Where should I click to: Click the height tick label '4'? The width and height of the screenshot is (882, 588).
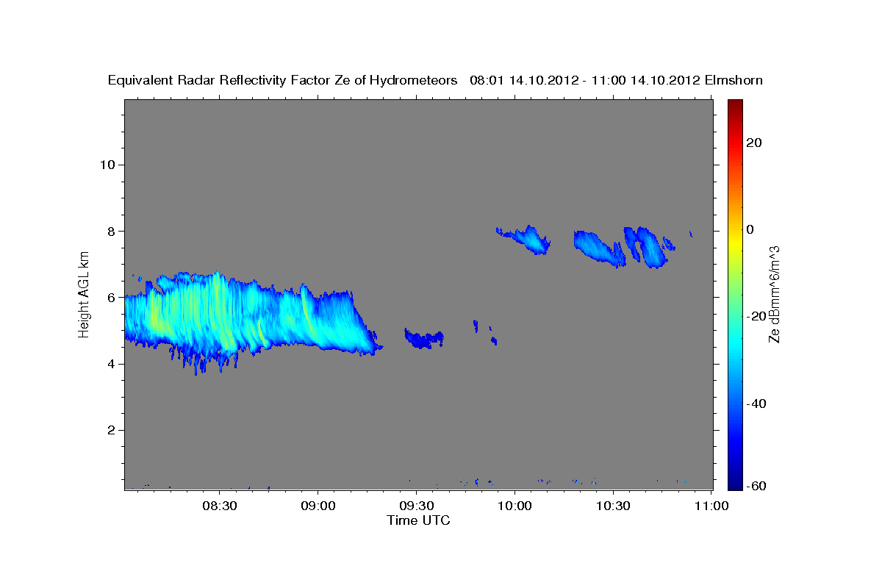(111, 364)
